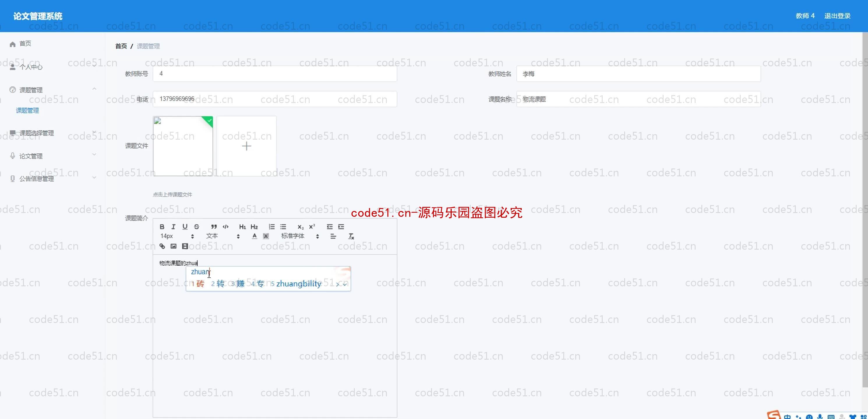Expand the 公告信息管理 sidebar menu
The width and height of the screenshot is (868, 419).
pos(52,179)
